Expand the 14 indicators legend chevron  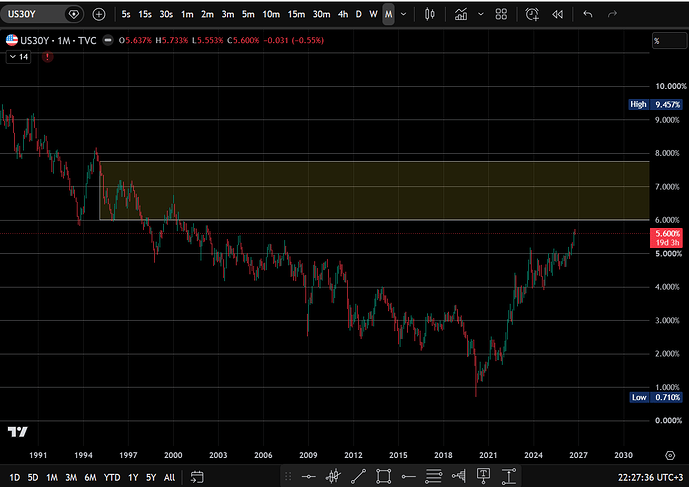pyautogui.click(x=18, y=57)
